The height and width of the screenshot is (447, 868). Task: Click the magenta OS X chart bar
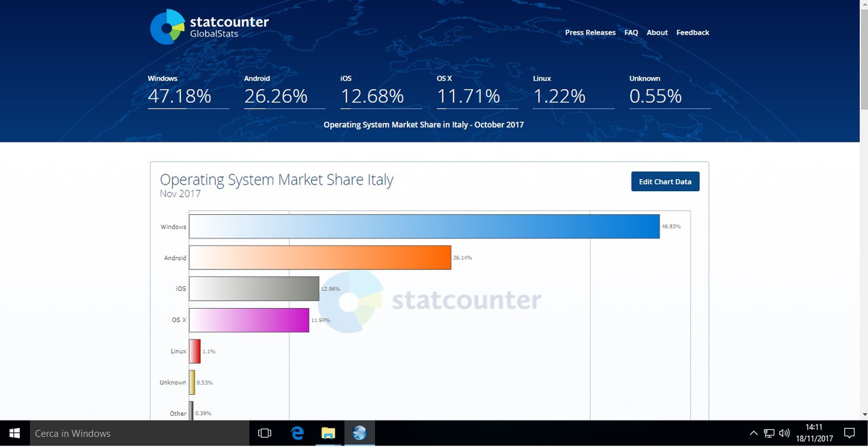click(249, 320)
